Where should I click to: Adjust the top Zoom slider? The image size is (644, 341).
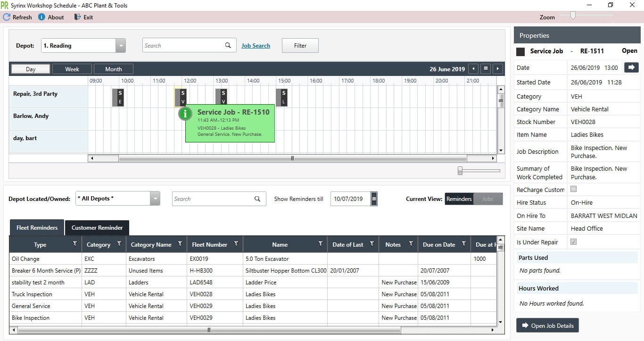pyautogui.click(x=573, y=16)
